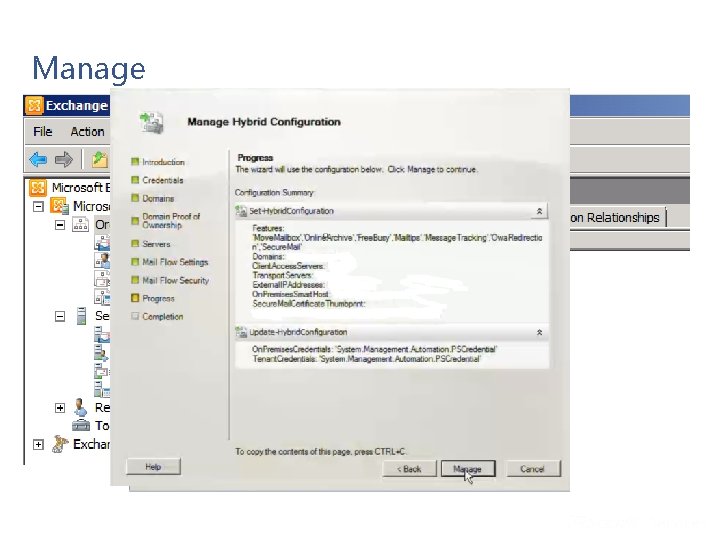Click the OnPremisesCredentials line in summary

(x=374, y=349)
